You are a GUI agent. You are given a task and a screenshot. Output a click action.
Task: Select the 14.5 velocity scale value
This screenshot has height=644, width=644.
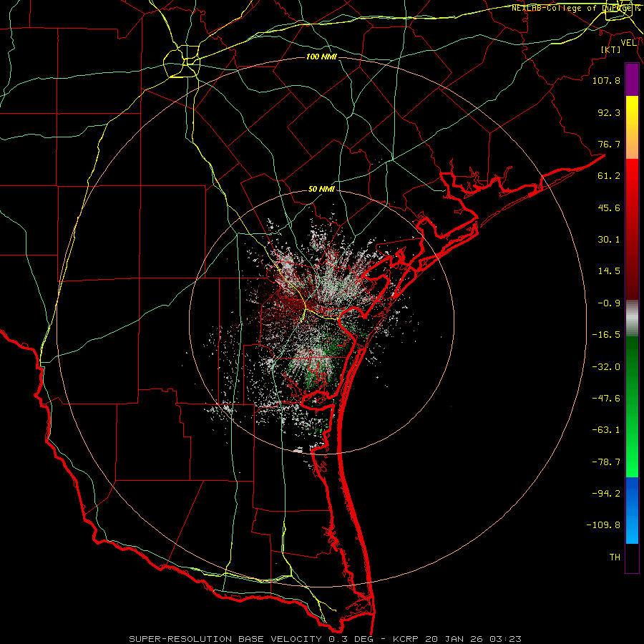tap(609, 271)
